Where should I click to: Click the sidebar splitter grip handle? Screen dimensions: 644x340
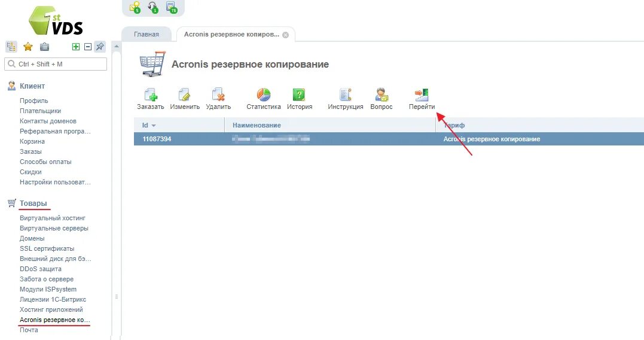[117, 296]
